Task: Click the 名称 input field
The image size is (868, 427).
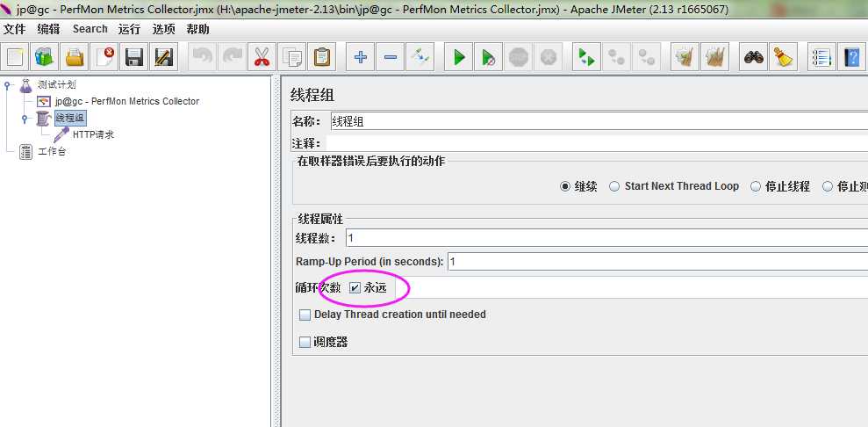Action: tap(599, 121)
